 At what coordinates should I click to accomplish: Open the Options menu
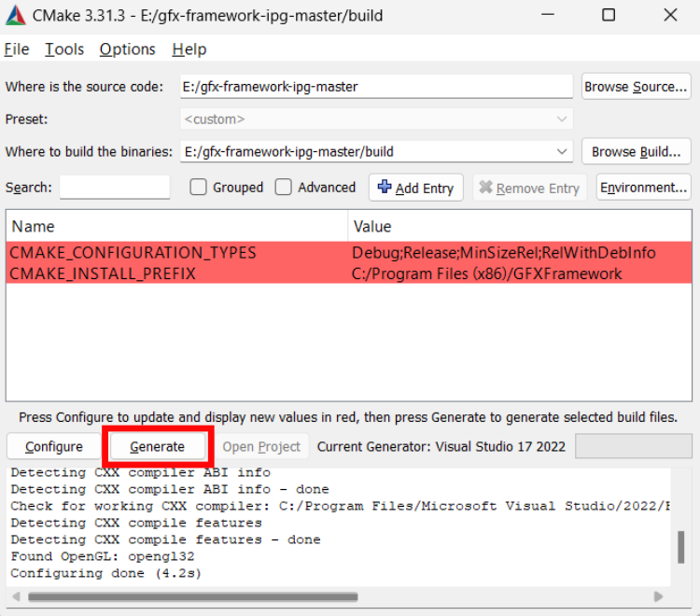pyautogui.click(x=128, y=49)
